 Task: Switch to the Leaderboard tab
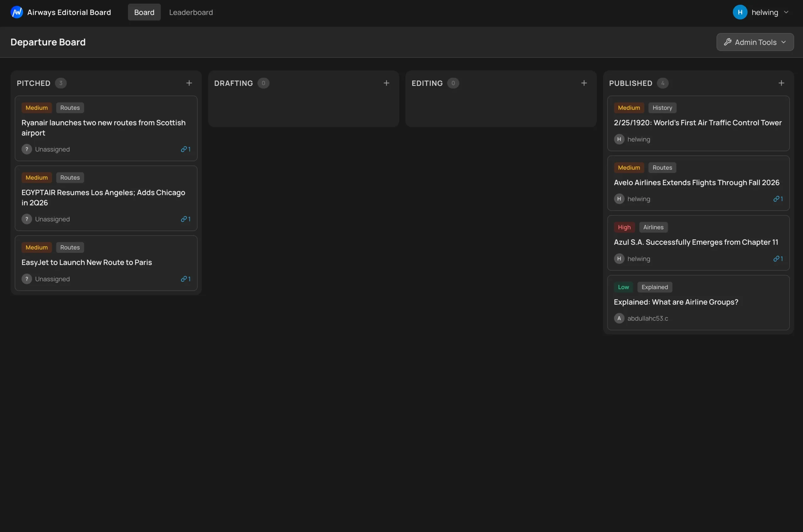point(191,12)
